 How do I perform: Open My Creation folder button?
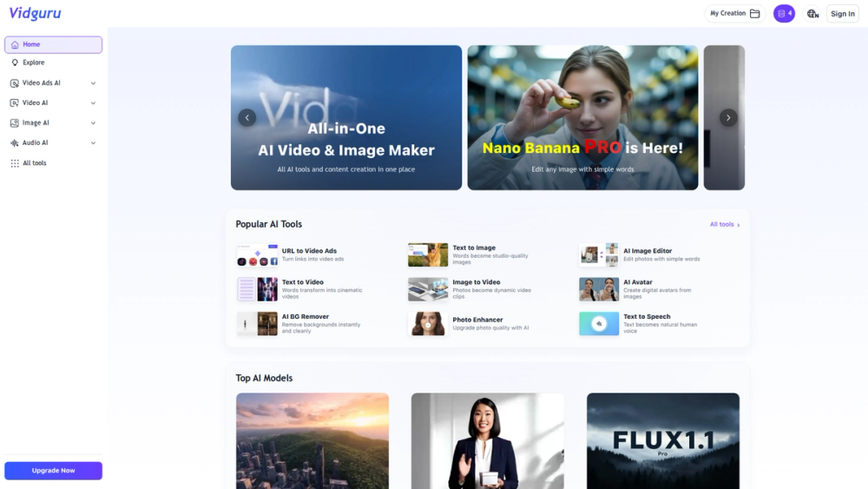pos(735,13)
